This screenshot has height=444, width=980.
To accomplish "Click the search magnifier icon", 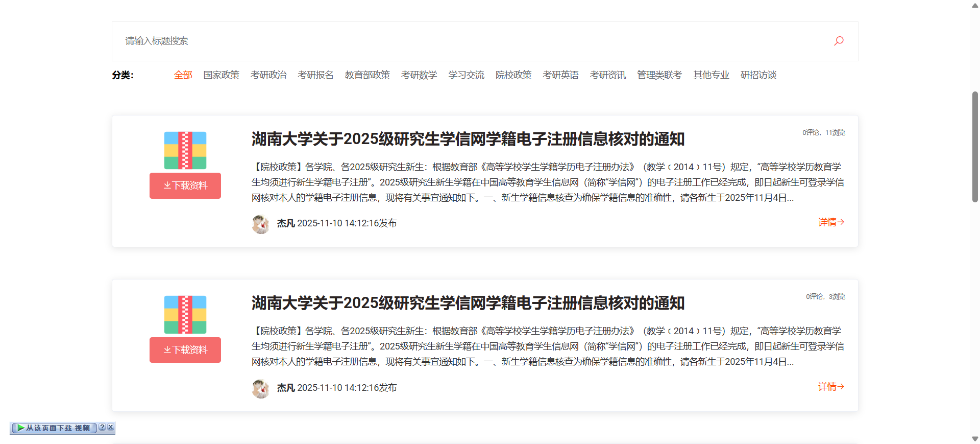I will 839,41.
